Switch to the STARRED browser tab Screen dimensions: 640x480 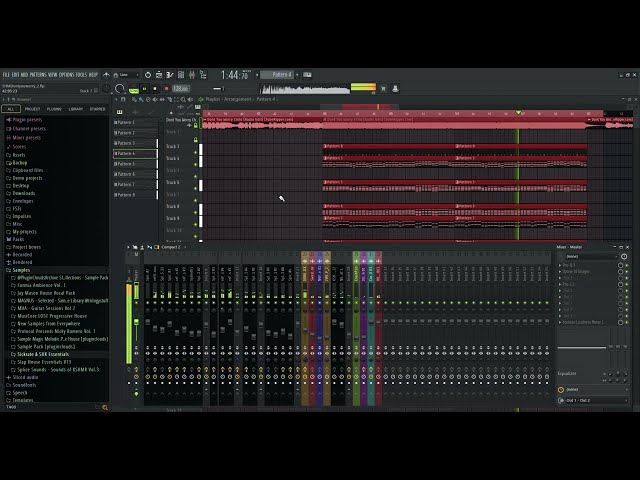(98, 109)
